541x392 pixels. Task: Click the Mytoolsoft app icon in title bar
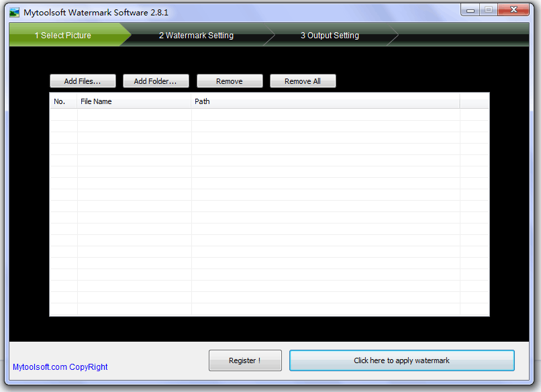click(15, 13)
